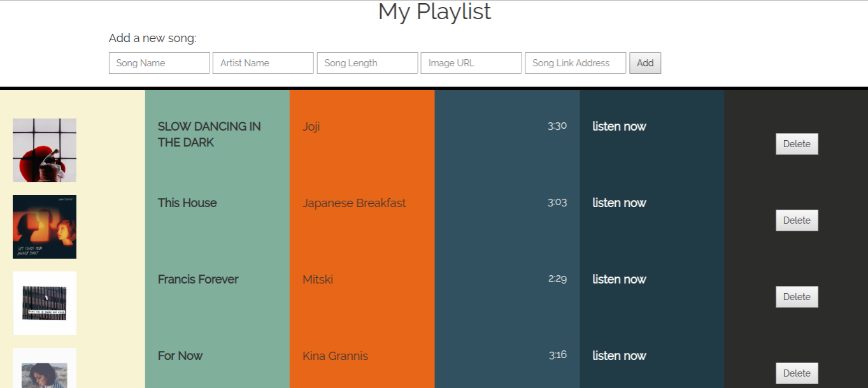
Task: Remove This House from the playlist
Action: 797,220
